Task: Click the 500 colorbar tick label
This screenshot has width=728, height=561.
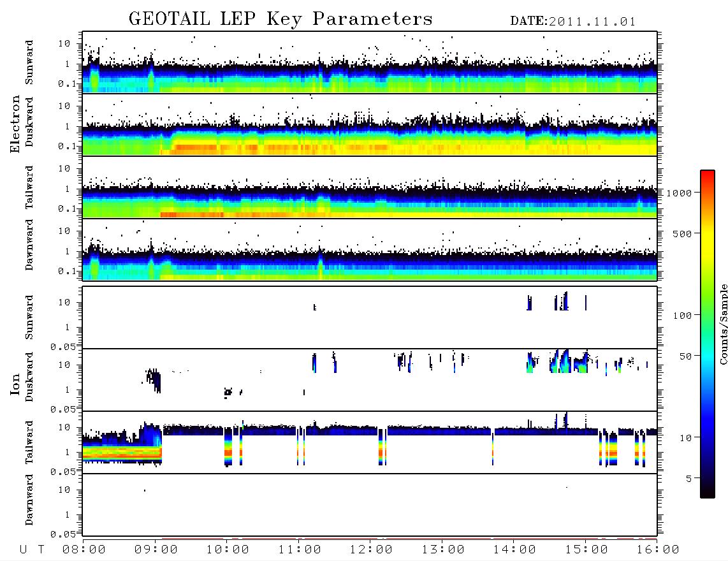Action: point(682,233)
